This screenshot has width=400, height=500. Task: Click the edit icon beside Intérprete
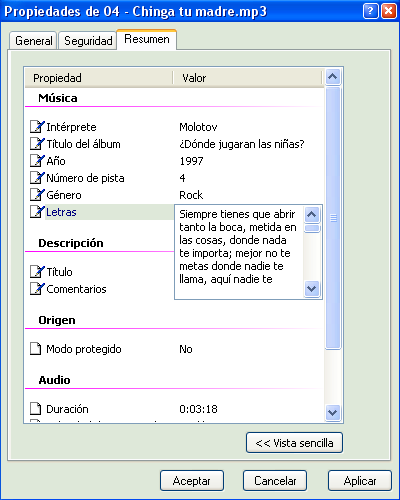[x=37, y=127]
